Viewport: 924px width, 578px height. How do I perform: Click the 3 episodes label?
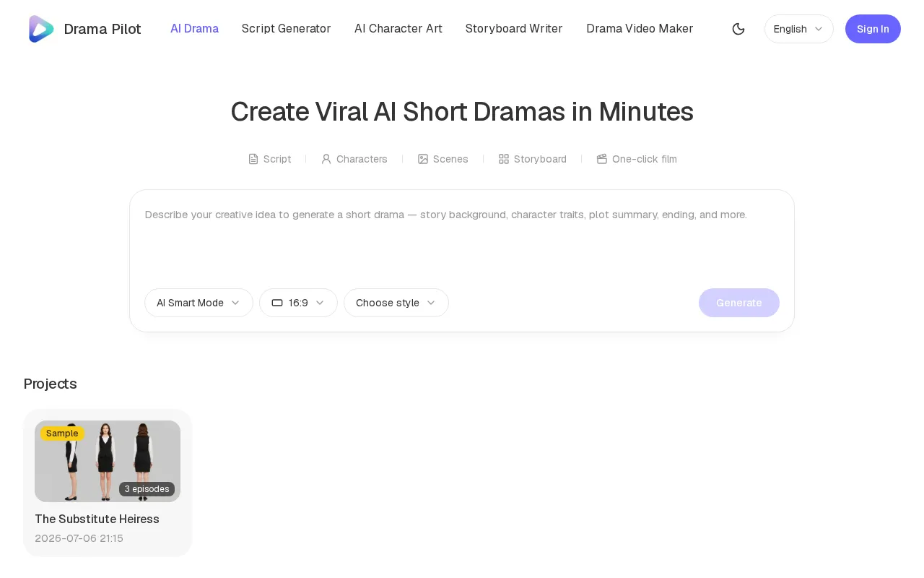point(147,489)
